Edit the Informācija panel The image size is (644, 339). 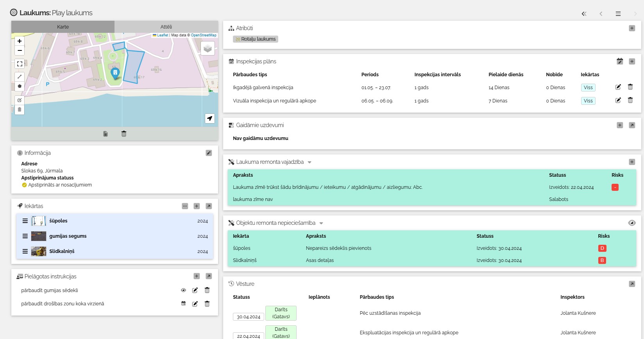tap(209, 153)
